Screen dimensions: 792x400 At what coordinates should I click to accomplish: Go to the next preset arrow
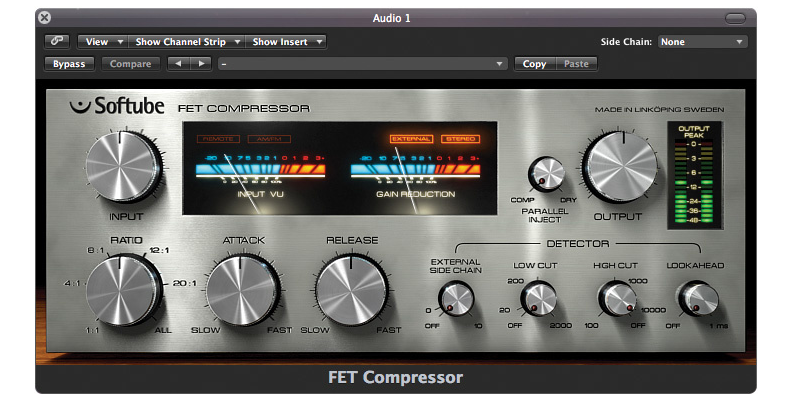coord(201,64)
